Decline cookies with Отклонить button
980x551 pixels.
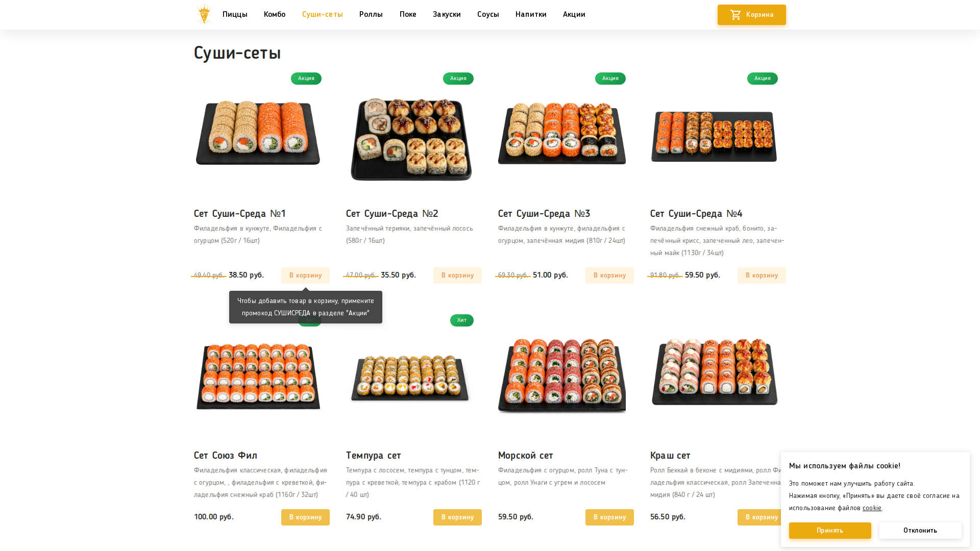920,531
